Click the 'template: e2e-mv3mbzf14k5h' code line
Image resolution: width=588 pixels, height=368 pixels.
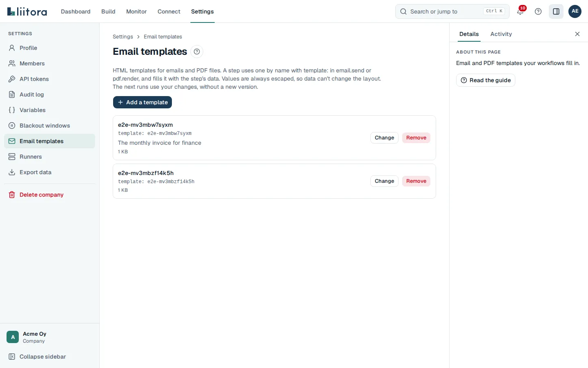coord(156,182)
